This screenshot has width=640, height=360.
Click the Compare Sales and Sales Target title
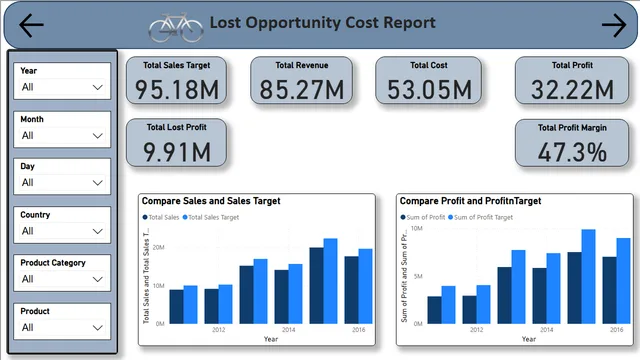point(211,201)
